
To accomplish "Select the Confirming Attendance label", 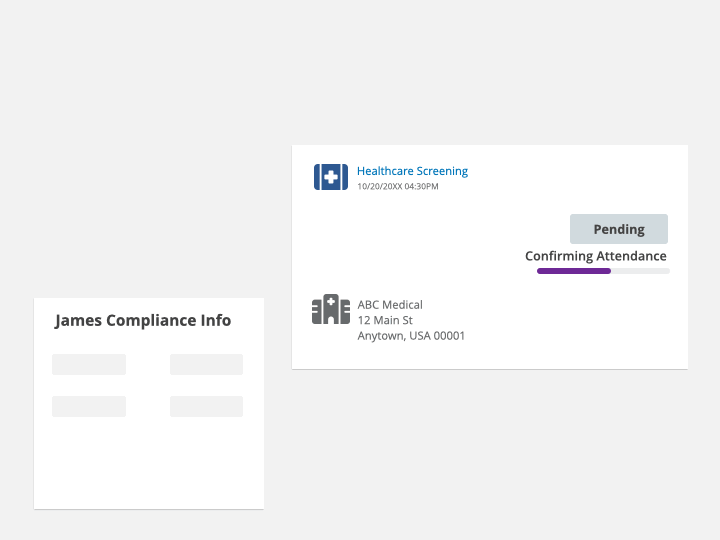I will (x=596, y=256).
